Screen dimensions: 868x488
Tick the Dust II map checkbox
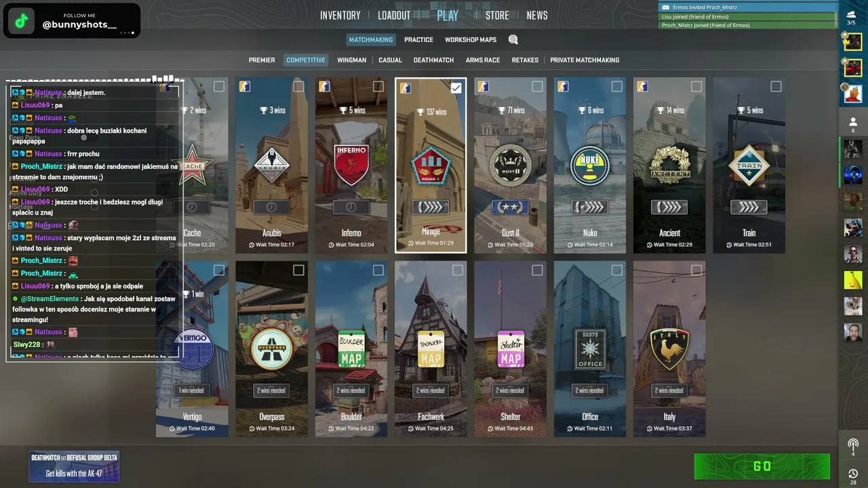pyautogui.click(x=537, y=86)
